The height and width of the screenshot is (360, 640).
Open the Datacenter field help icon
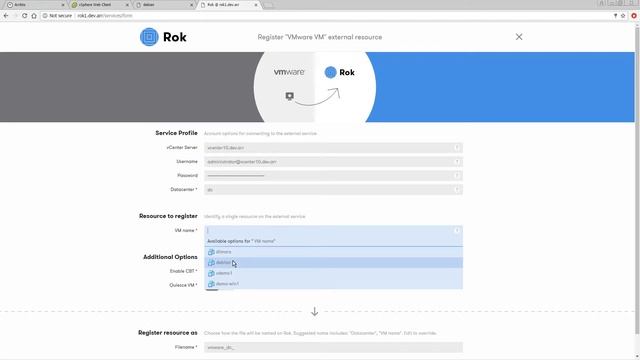point(457,189)
